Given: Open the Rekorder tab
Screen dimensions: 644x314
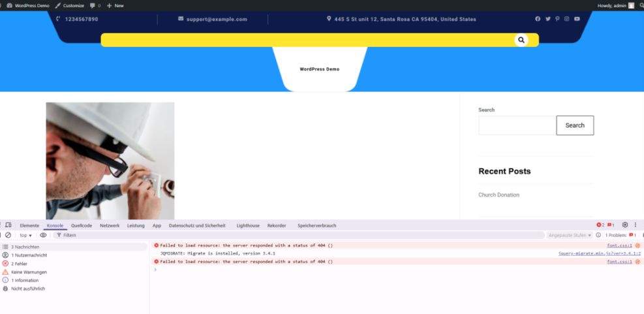Looking at the screenshot, I should pyautogui.click(x=277, y=226).
